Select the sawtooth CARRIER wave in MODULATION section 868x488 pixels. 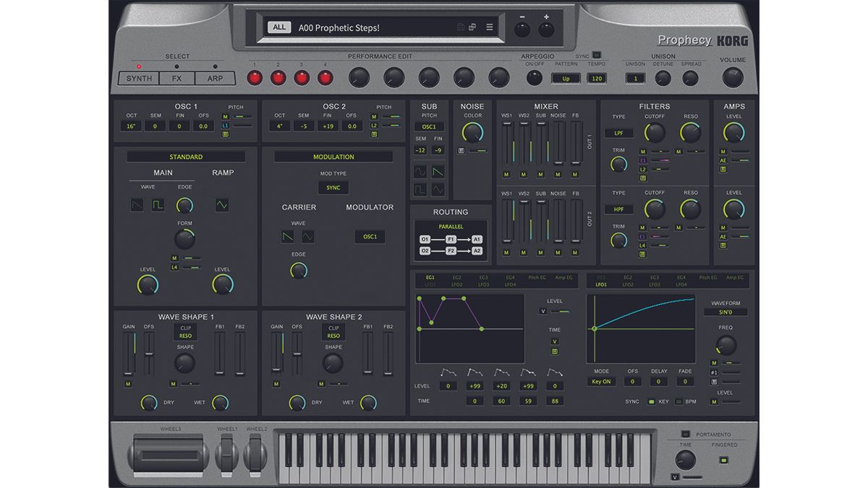(288, 237)
